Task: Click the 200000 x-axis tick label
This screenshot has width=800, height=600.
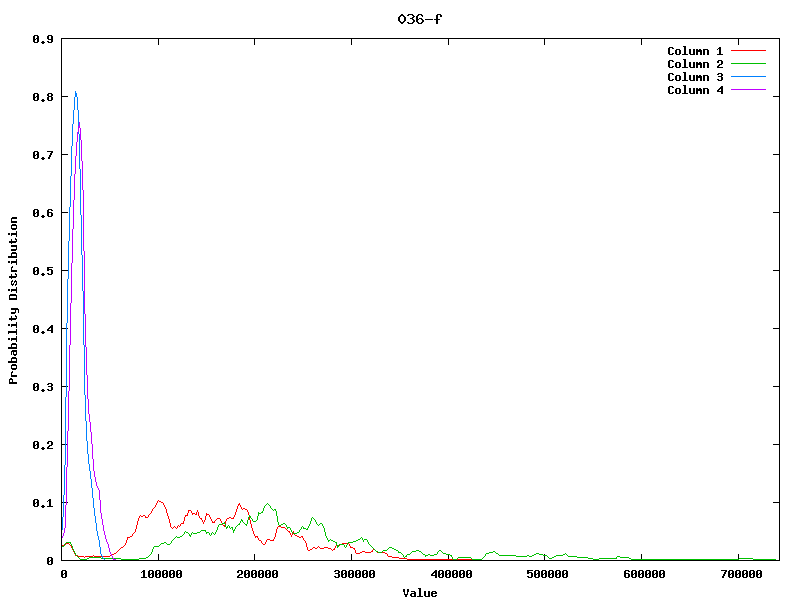Action: [258, 574]
